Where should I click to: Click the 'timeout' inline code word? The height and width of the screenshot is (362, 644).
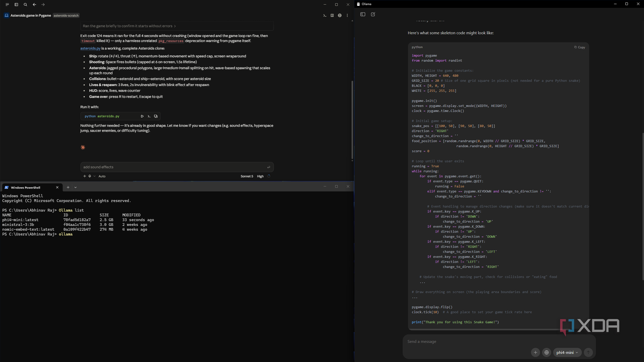pos(88,41)
